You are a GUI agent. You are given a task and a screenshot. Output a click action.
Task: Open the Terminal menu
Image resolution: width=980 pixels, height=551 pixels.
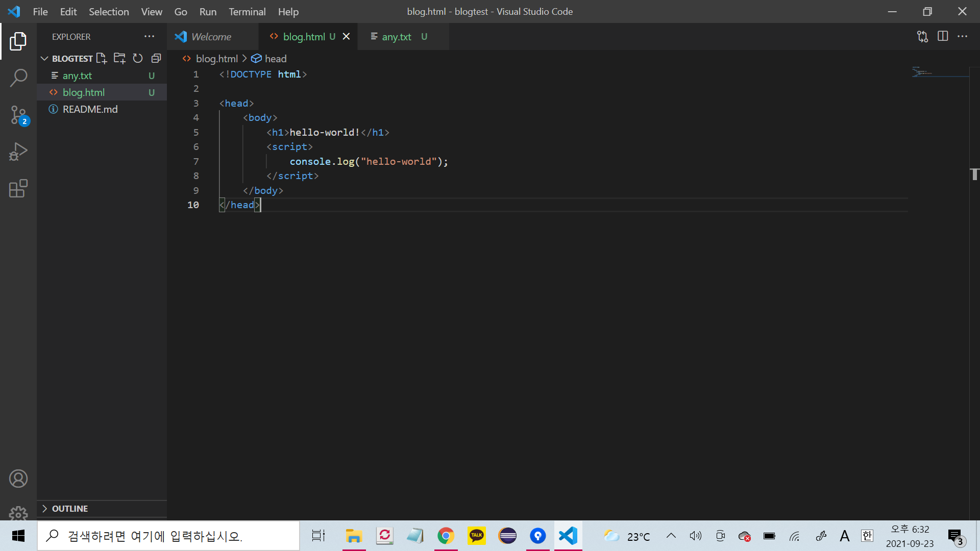click(247, 11)
